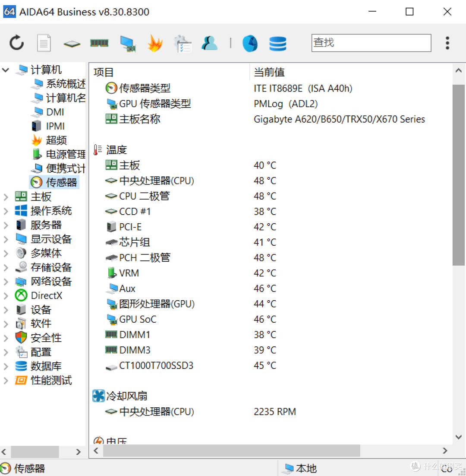
Task: Click the 设备 tree icon
Action: (x=21, y=310)
